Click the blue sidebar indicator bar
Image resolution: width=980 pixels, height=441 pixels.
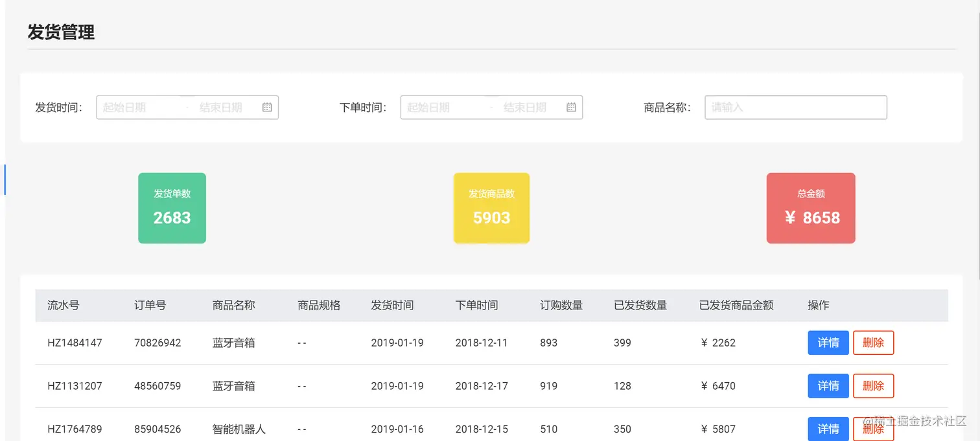5,179
